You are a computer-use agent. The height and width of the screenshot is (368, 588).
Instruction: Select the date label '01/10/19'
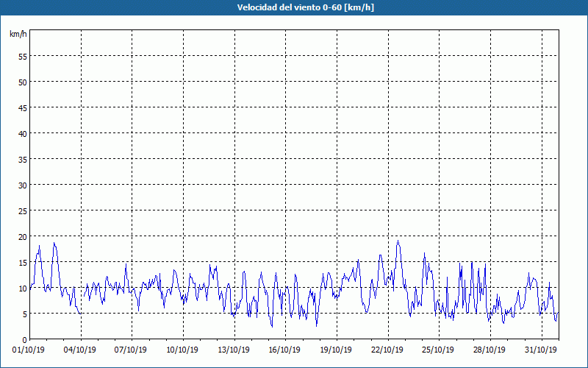click(29, 350)
